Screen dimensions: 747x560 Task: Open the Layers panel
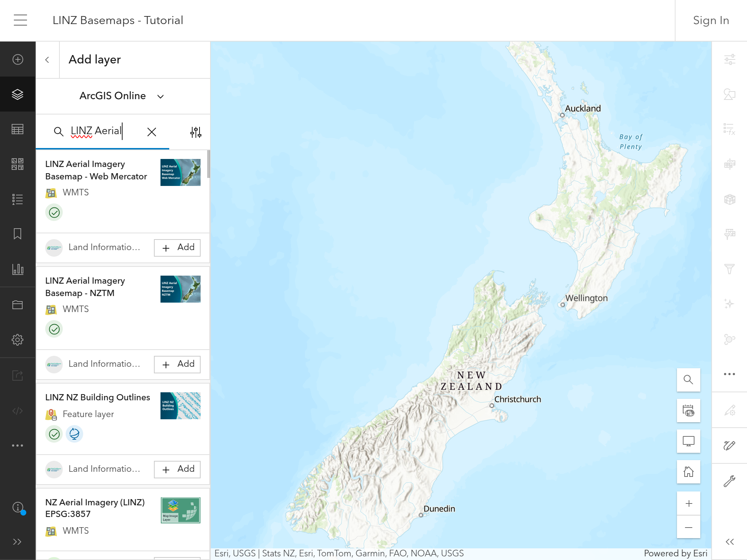18,94
